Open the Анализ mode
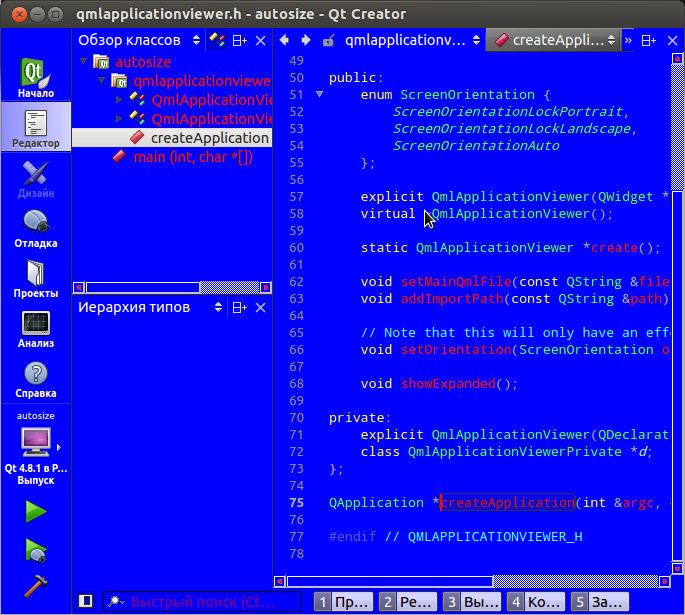The width and height of the screenshot is (685, 615). (x=36, y=328)
